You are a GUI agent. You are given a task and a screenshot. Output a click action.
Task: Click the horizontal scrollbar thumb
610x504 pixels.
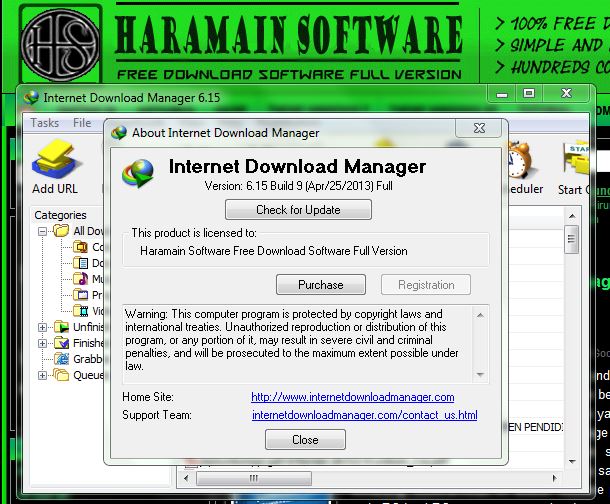pos(254,478)
